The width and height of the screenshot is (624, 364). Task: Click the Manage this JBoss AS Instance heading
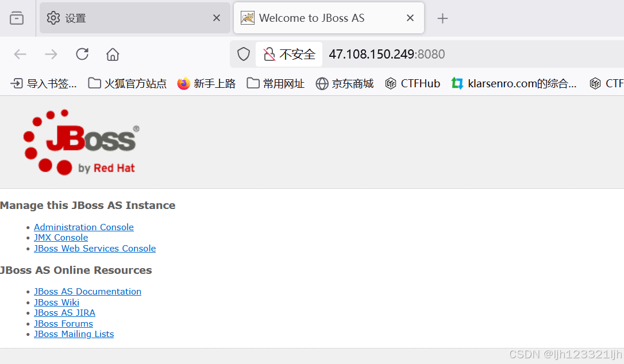(87, 206)
